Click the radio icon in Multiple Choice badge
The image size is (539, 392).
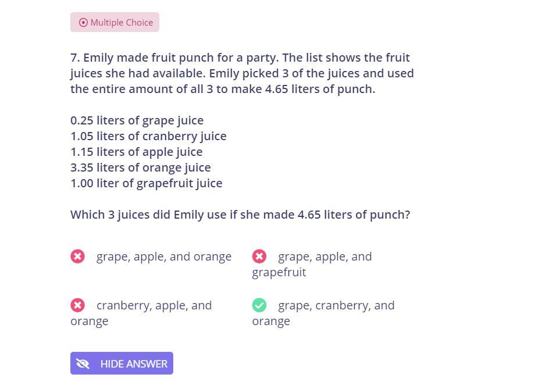(x=83, y=23)
